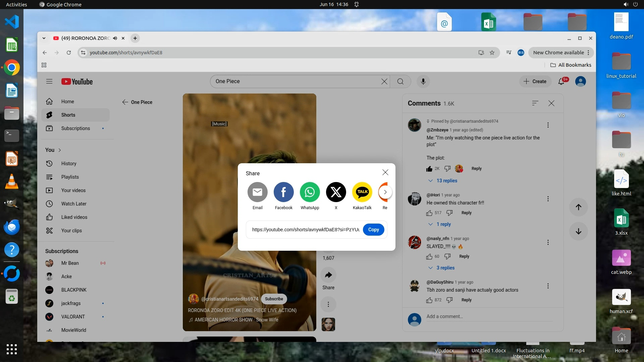Expand 13 replies on pinned comment
The image size is (644, 362).
(x=446, y=181)
